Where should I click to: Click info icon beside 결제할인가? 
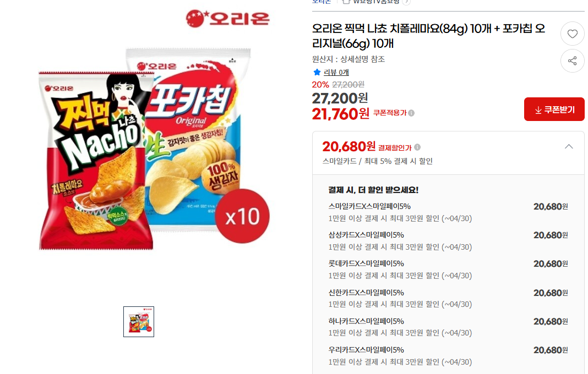tap(417, 147)
